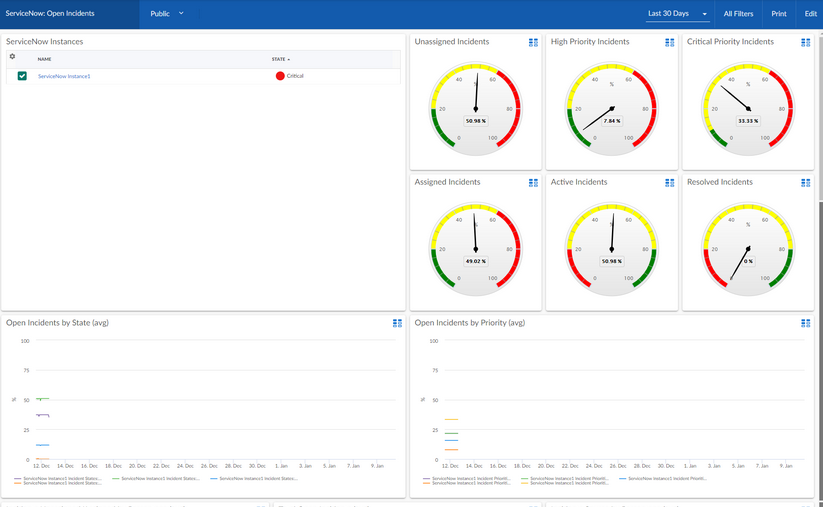Toggle the green legend series in Priority chart
The width and height of the screenshot is (823, 507).
(x=565, y=479)
